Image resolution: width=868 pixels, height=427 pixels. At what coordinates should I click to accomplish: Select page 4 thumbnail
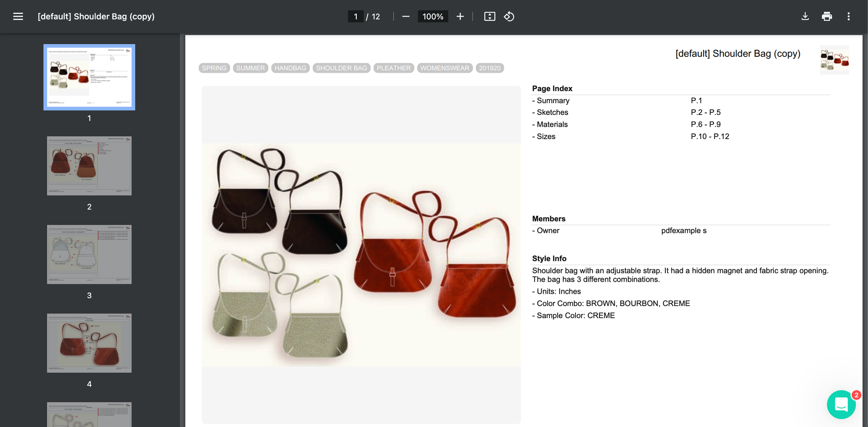coord(89,343)
